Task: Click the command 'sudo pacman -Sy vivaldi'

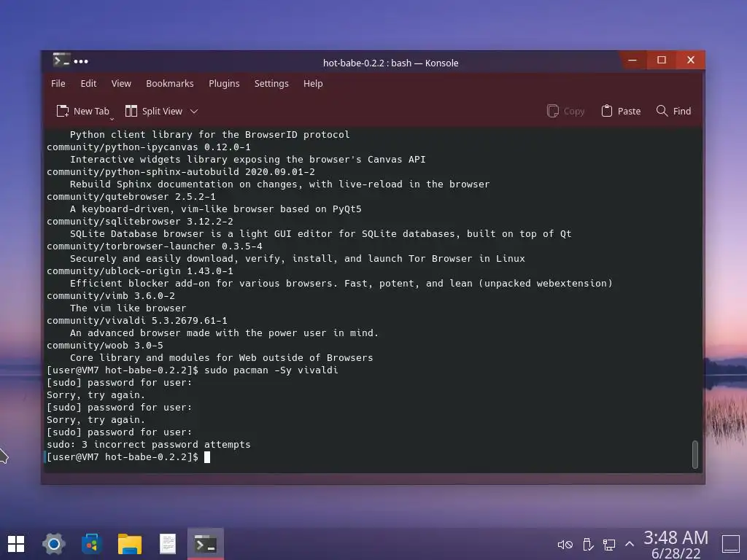Action: pyautogui.click(x=271, y=370)
